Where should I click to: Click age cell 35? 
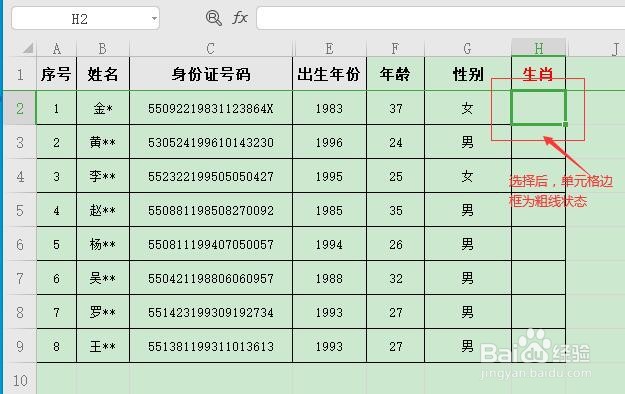click(395, 210)
